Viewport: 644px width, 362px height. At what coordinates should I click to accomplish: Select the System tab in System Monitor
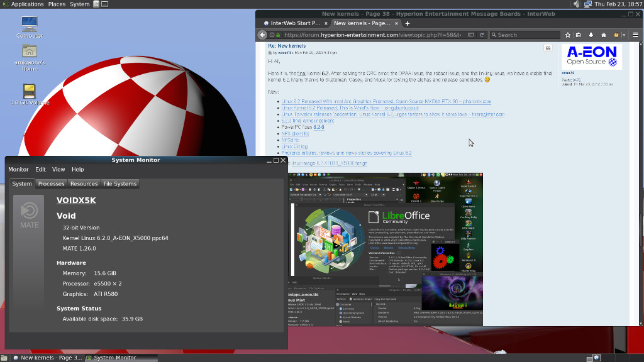pyautogui.click(x=22, y=184)
